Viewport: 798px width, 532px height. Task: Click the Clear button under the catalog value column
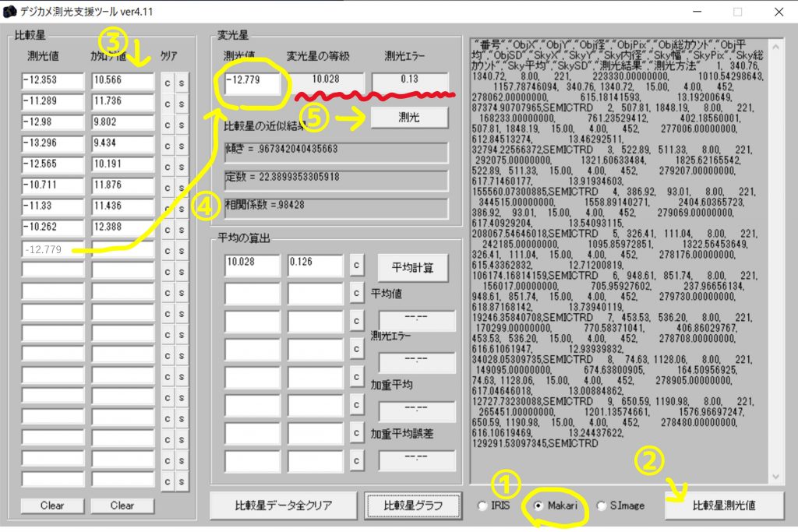coord(122,506)
